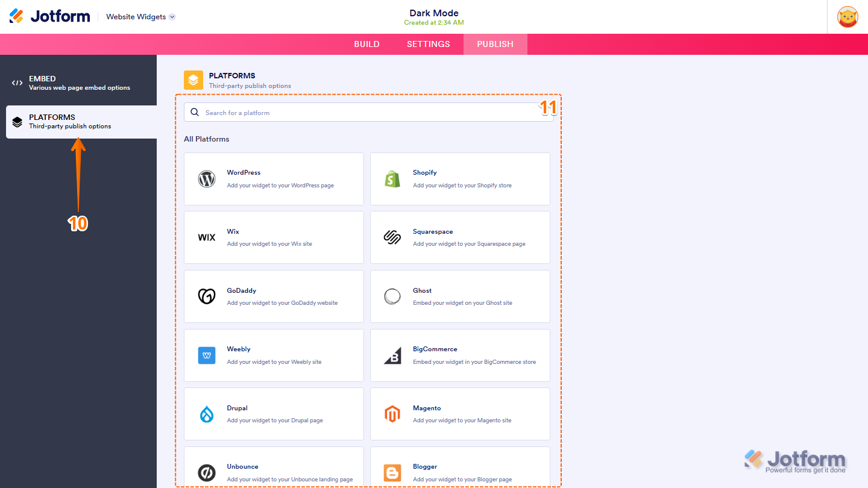Viewport: 868px width, 488px height.
Task: Switch to the PUBLISH tab
Action: (495, 44)
